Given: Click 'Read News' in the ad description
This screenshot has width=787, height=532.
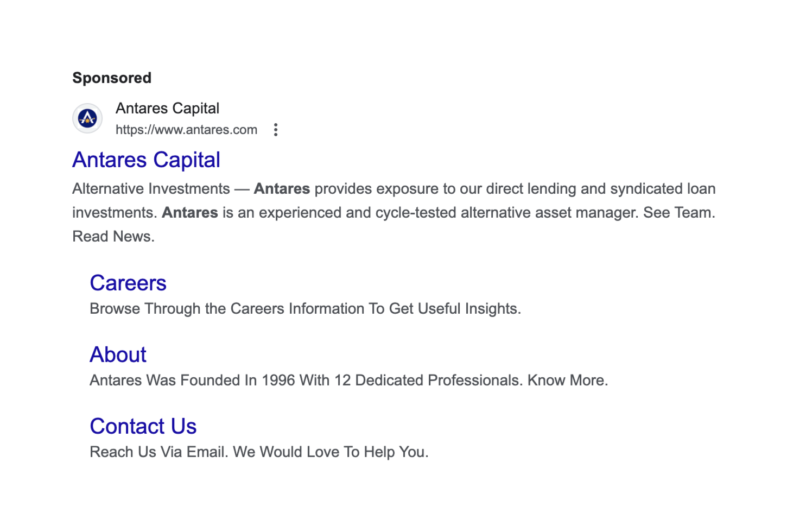Looking at the screenshot, I should coord(112,236).
